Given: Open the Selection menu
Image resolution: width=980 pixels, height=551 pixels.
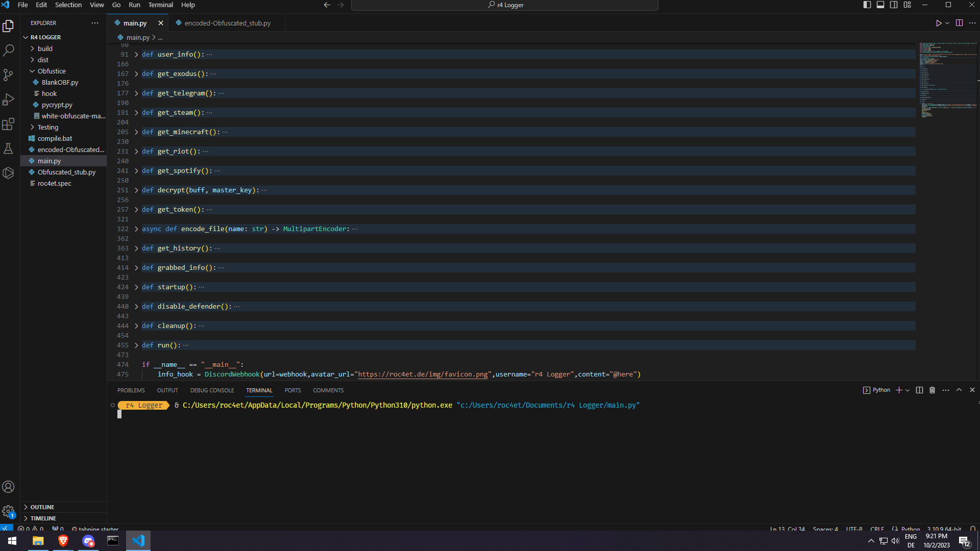Looking at the screenshot, I should (68, 5).
